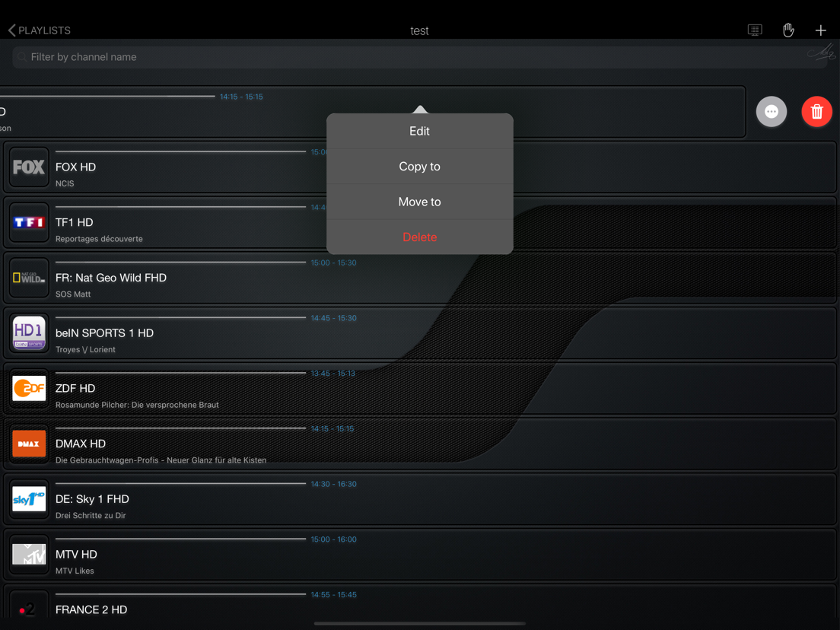The height and width of the screenshot is (630, 840).
Task: Select the MTV channel logo
Action: (x=28, y=555)
